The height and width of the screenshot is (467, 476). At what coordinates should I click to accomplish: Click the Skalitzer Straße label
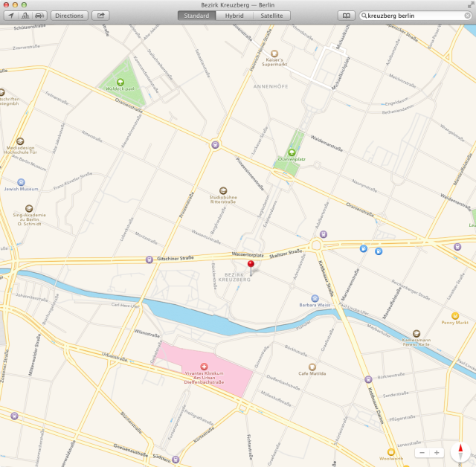point(286,254)
